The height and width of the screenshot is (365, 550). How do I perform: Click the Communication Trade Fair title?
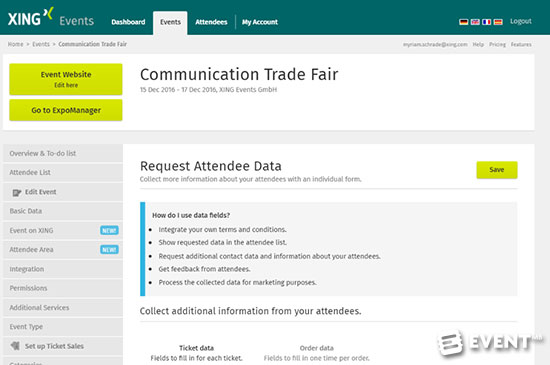[x=239, y=74]
